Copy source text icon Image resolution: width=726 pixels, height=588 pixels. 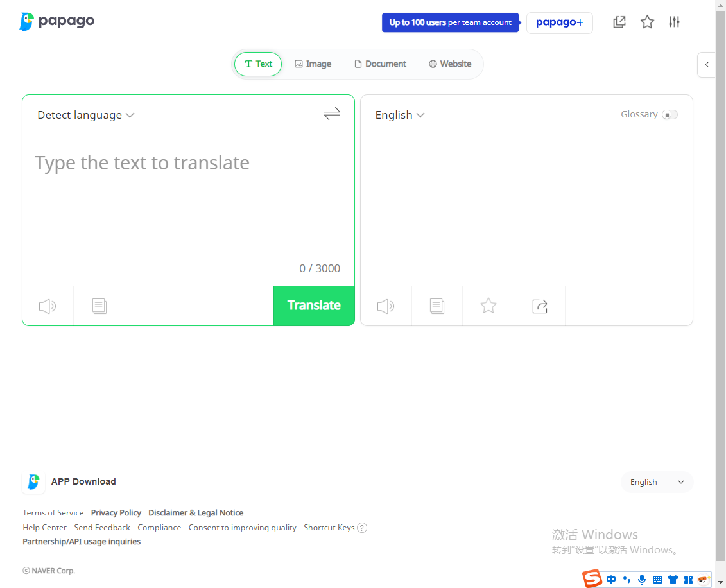click(99, 306)
